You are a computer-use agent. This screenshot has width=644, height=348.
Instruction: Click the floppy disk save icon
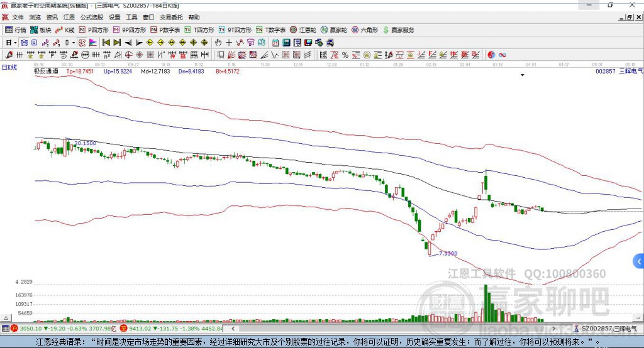[x=308, y=43]
